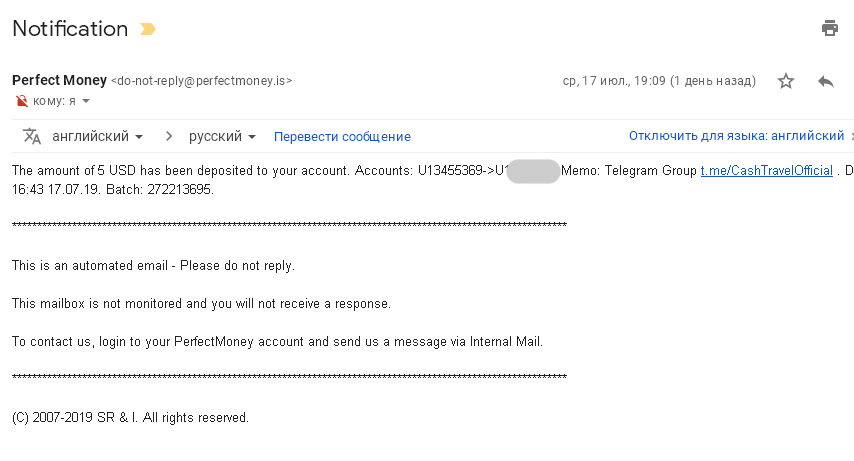Click Отключить для языка: английский
The width and height of the screenshot is (854, 461).
(x=736, y=136)
